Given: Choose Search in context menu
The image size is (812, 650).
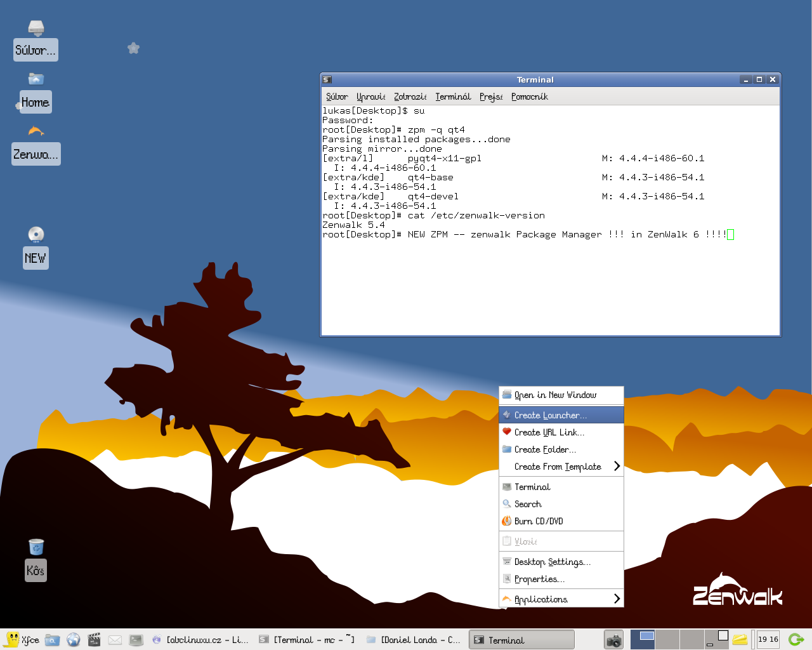Looking at the screenshot, I should [561, 504].
